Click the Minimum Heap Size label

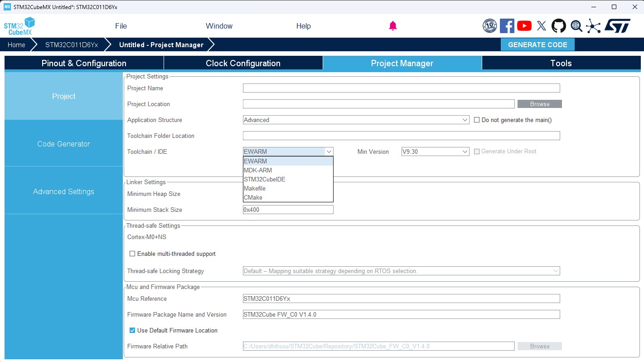[x=154, y=194]
